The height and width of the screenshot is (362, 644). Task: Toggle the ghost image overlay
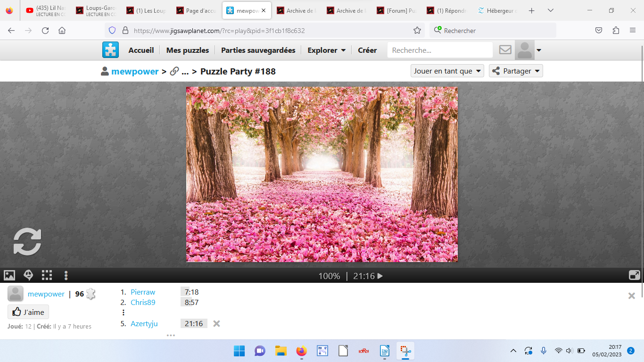pos(28,275)
